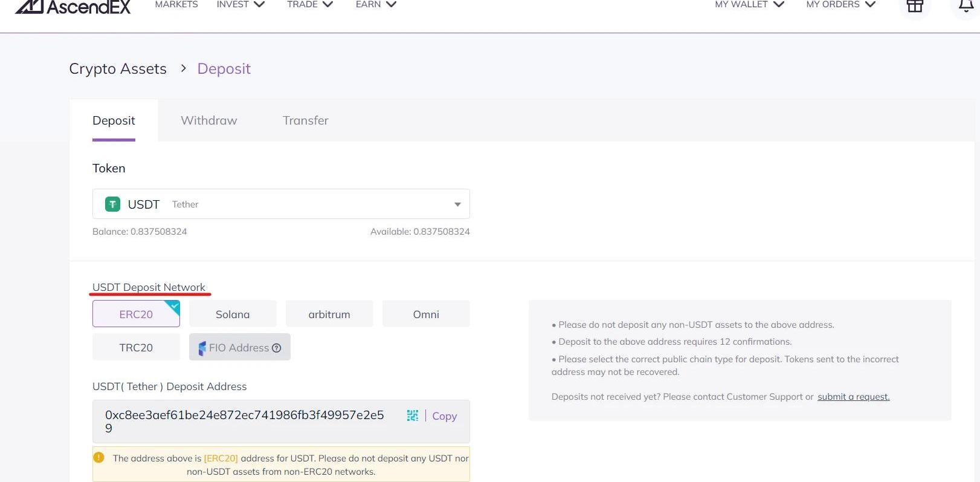Click the AscendEX logo

(73, 6)
